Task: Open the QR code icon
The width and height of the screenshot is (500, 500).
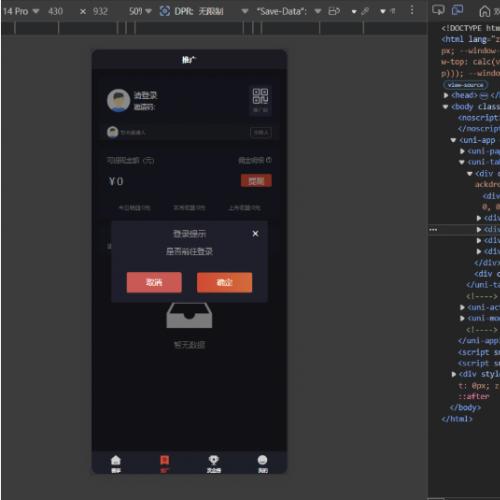Action: tap(260, 96)
